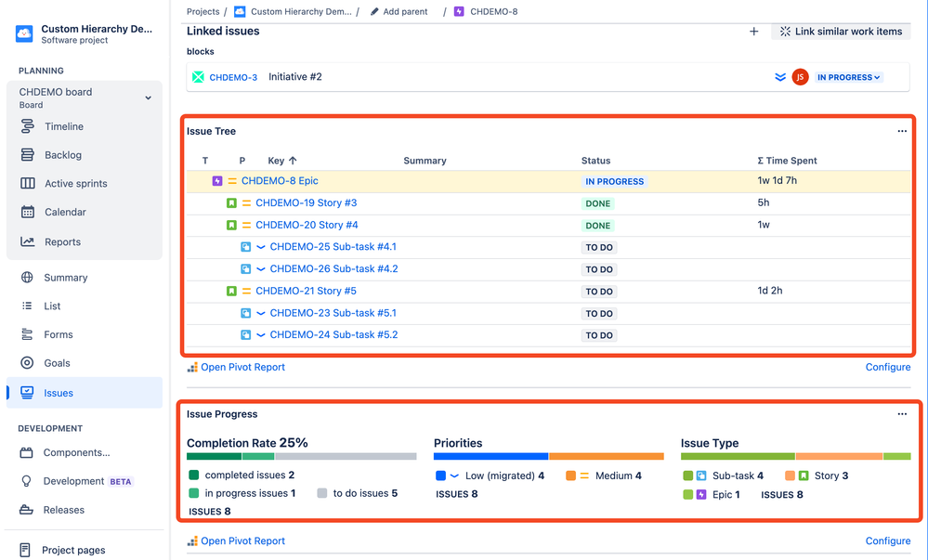The width and height of the screenshot is (928, 560).
Task: Open CHDEMO-24 Sub-task #5.2
Action: tap(333, 334)
